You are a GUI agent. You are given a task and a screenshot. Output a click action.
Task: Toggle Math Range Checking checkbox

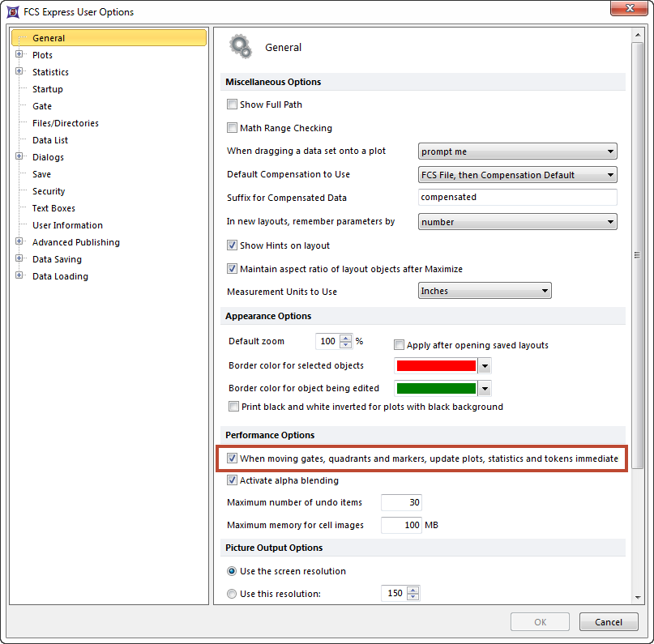coord(233,128)
